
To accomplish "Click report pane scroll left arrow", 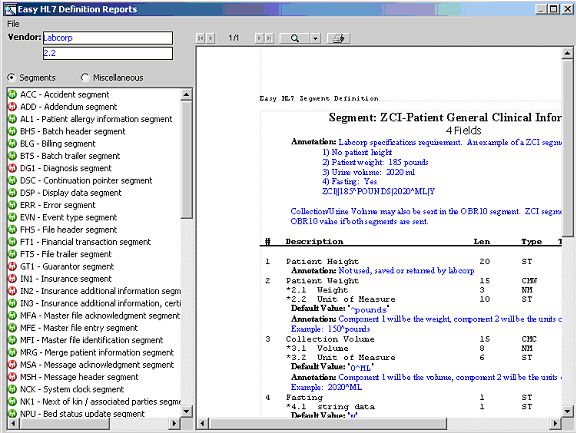I will [x=202, y=423].
